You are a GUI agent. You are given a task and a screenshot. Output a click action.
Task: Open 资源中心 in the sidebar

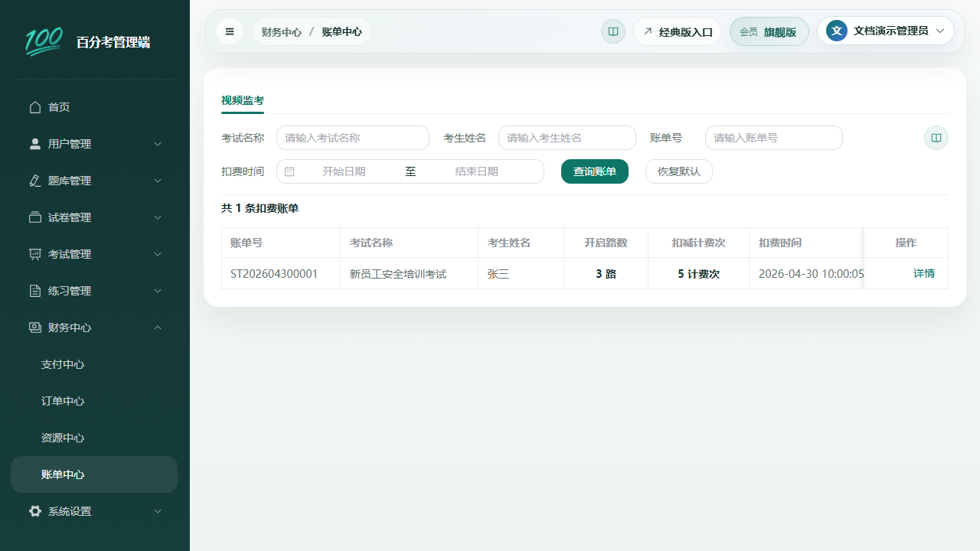94,438
